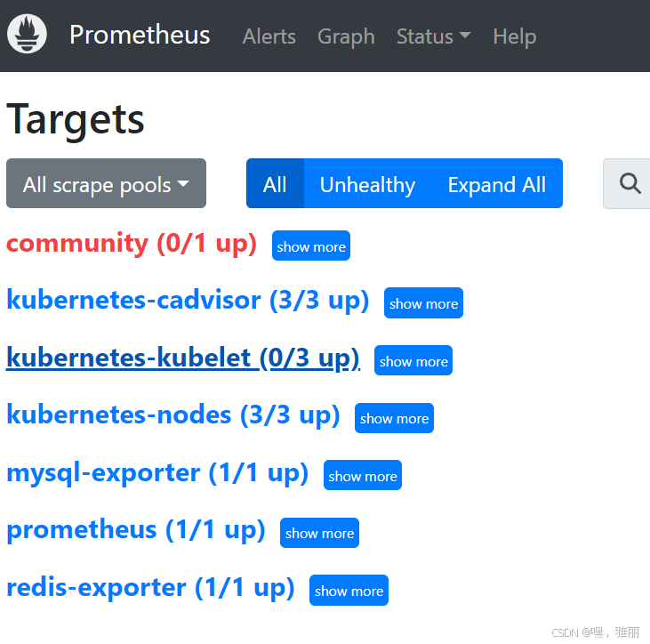Open redis-exporter (1/1 up) link
Image resolution: width=650 pixels, height=644 pixels.
[x=150, y=588]
